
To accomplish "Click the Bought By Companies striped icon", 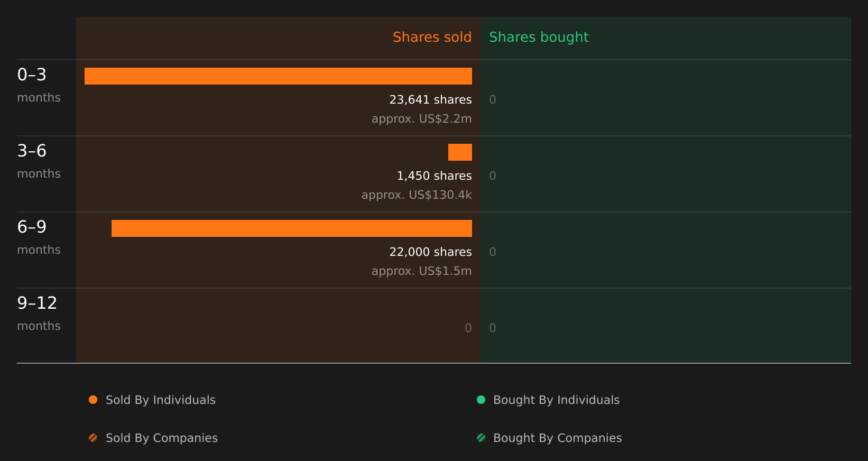I will [481, 438].
